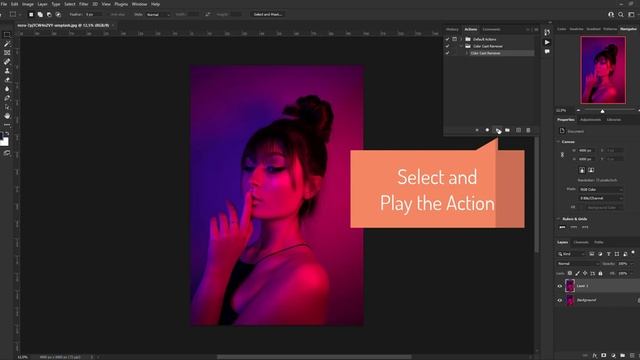Viewport: 640px width, 360px height.
Task: Click Create new set folder in Actions panel
Action: coord(507,130)
